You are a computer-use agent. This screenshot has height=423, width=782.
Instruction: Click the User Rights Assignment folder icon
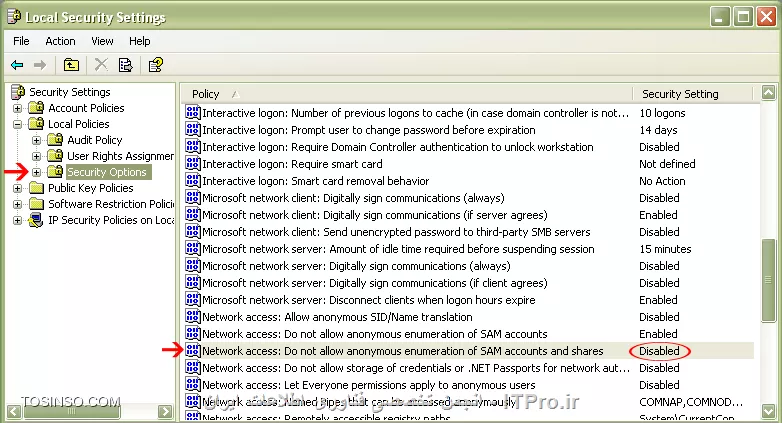pyautogui.click(x=55, y=156)
